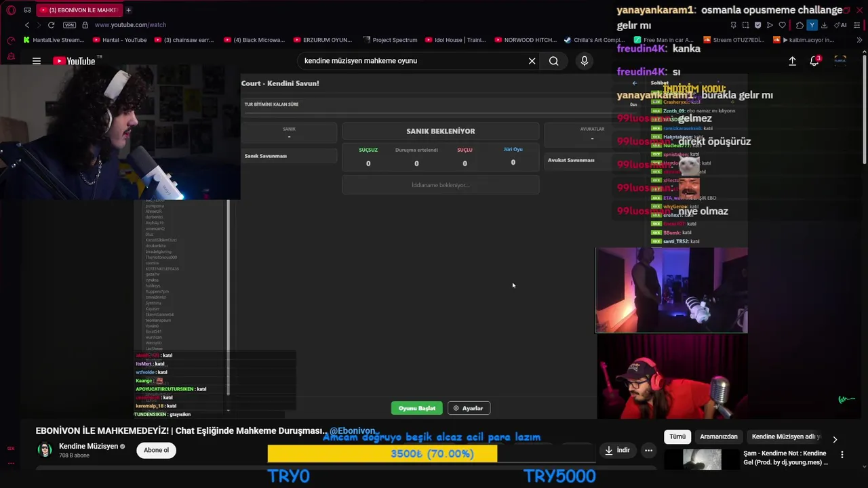Click Oyunu Başlat green button

pos(417,408)
